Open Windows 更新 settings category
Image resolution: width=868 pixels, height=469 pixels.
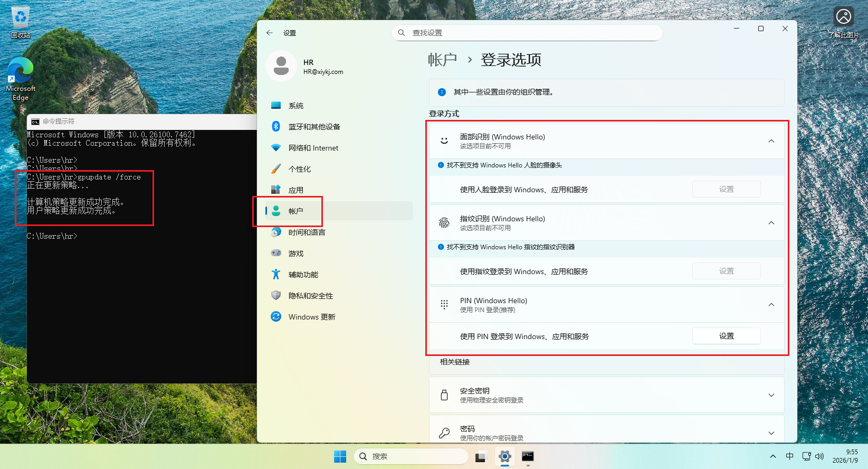click(338, 317)
